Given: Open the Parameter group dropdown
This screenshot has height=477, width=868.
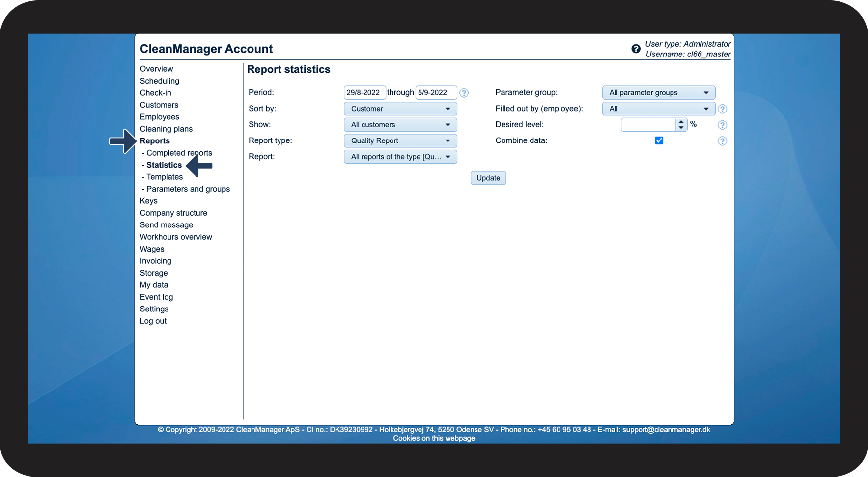Looking at the screenshot, I should pos(659,93).
